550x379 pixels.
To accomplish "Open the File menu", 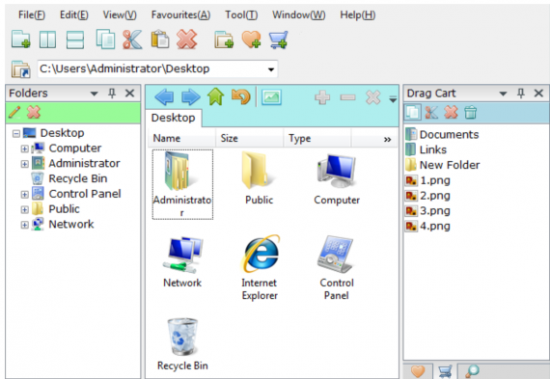I will [x=32, y=15].
